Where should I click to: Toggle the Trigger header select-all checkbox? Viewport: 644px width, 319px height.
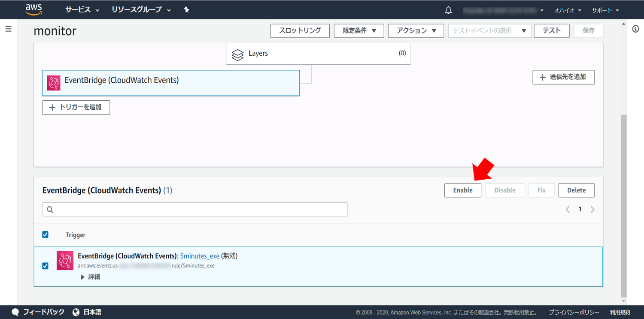pos(45,235)
